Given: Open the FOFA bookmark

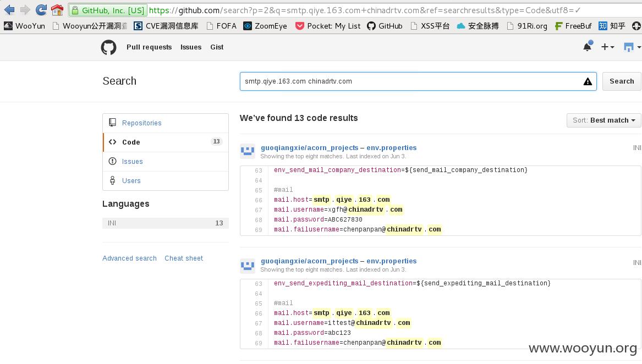Looking at the screenshot, I should [221, 26].
